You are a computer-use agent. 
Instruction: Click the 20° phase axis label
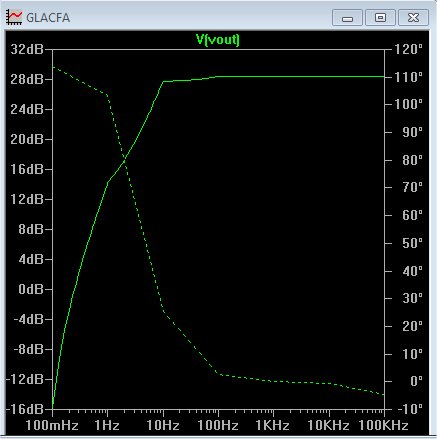pyautogui.click(x=413, y=326)
